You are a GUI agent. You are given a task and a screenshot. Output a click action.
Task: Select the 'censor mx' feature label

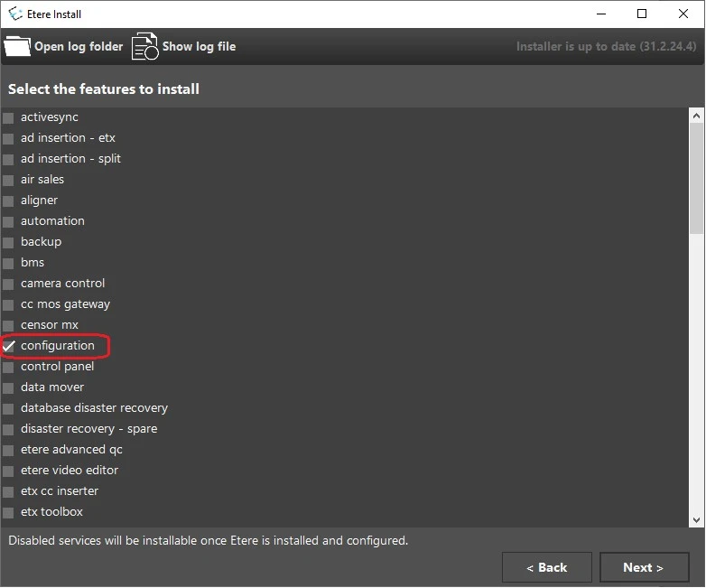[x=50, y=325]
